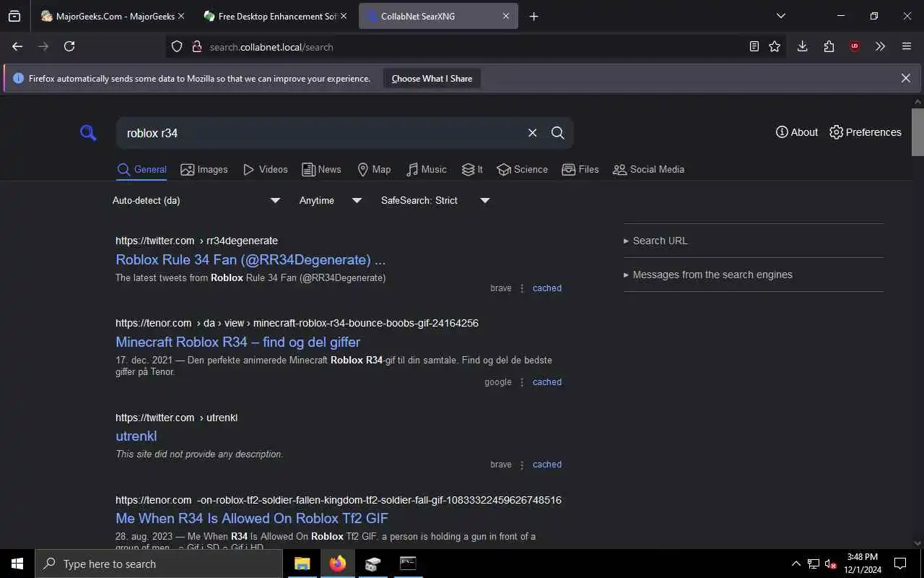Open the Downloads panel icon
The height and width of the screenshot is (578, 924).
pyautogui.click(x=802, y=46)
